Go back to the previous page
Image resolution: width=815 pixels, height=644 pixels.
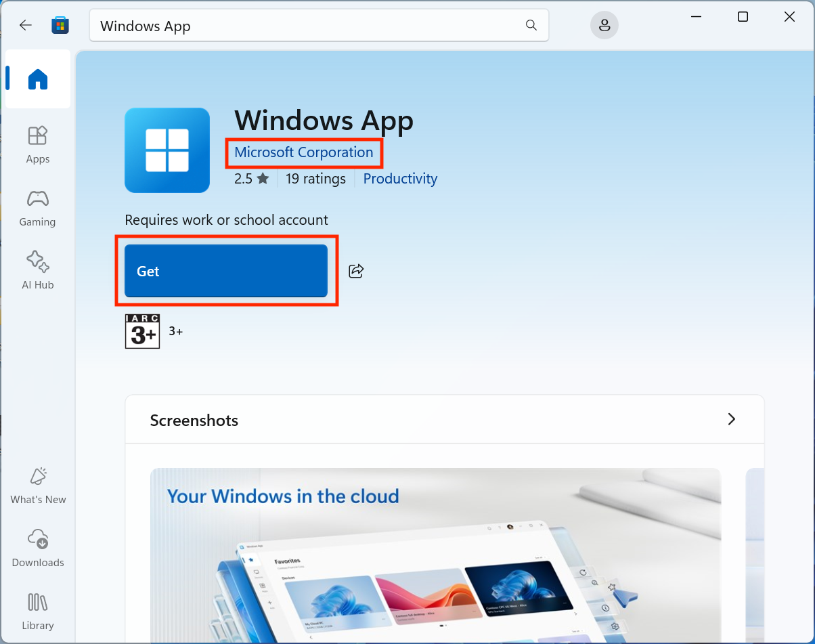point(25,24)
